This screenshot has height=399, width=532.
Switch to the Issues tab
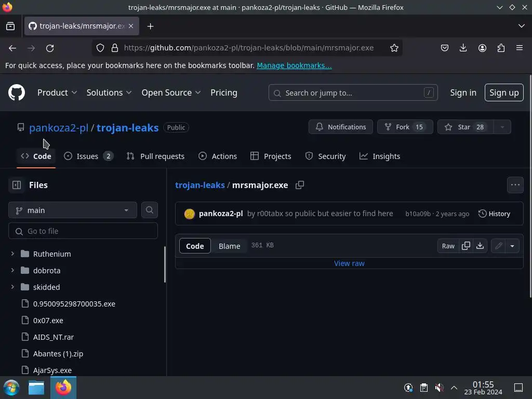tap(88, 156)
